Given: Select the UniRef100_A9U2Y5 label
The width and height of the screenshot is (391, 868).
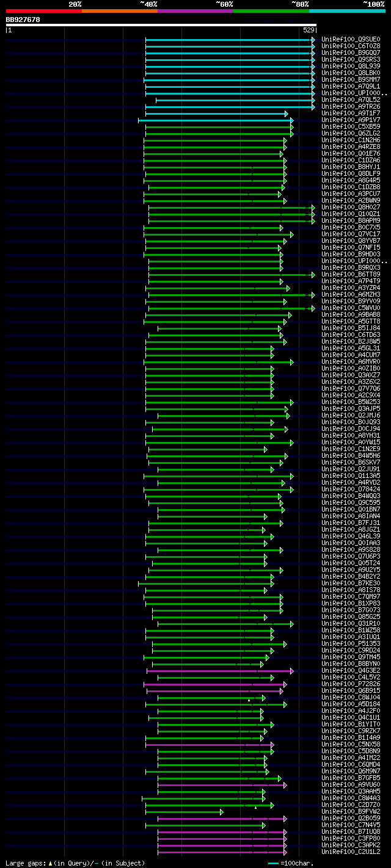Looking at the screenshot, I should click(351, 570).
